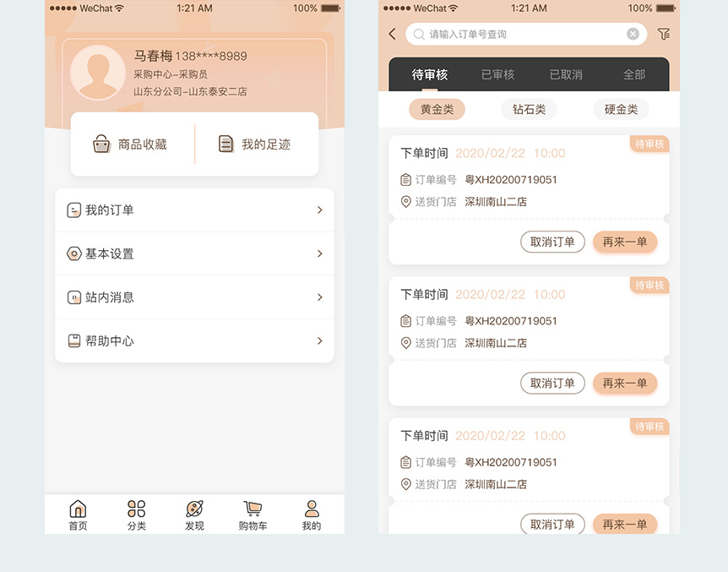Select 我的 profile icon in bottom bar
728x572 pixels.
[312, 509]
